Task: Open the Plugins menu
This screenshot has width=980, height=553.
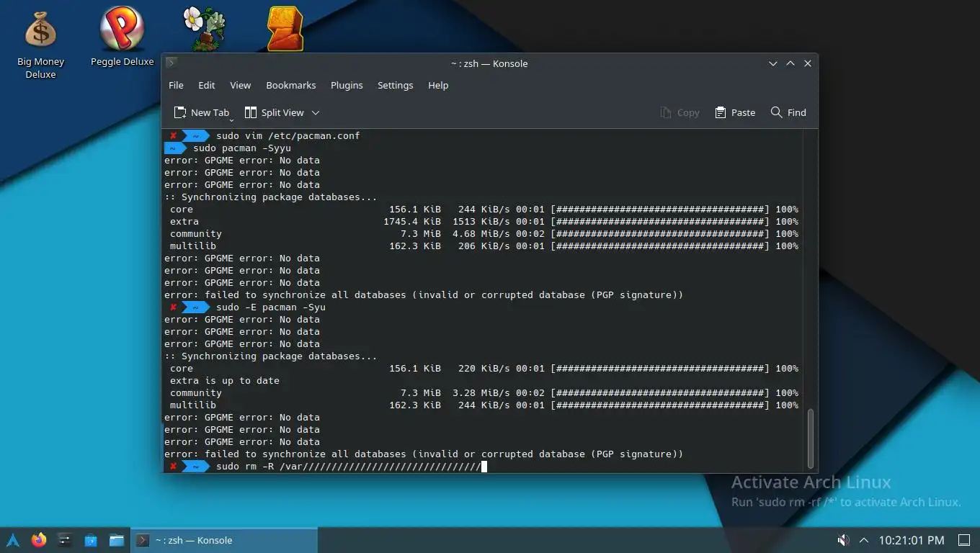Action: pos(347,85)
